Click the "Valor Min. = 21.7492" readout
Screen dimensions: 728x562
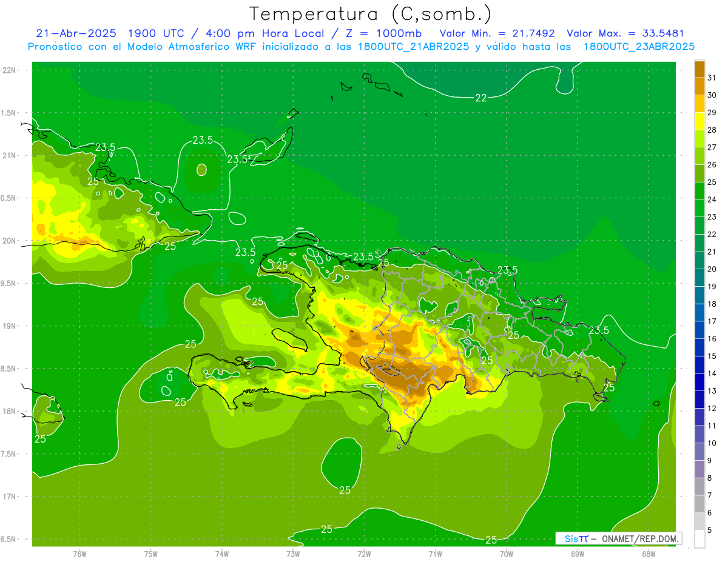pyautogui.click(x=497, y=33)
